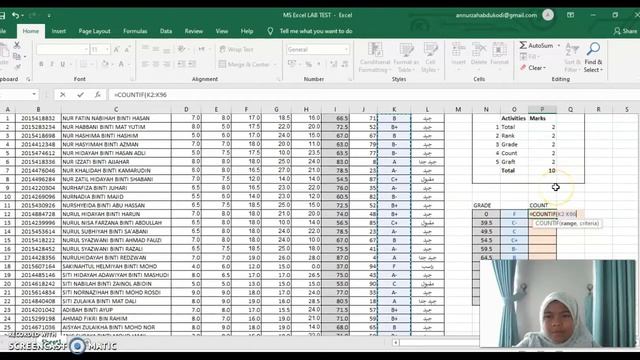
Task: Click the Share button
Action: (x=625, y=31)
